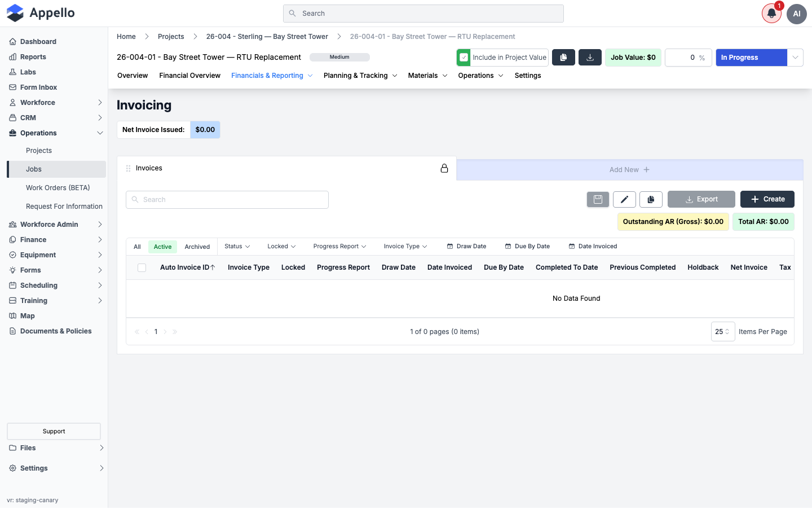Open the Progress Report filter dropdown
The height and width of the screenshot is (518, 812).
pyautogui.click(x=340, y=247)
